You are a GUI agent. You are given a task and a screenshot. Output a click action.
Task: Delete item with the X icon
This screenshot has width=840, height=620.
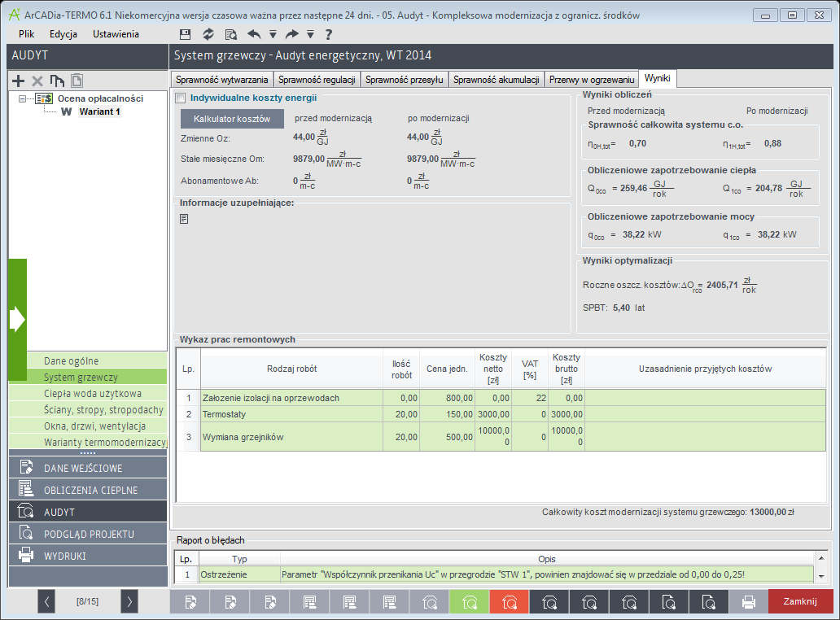37,81
